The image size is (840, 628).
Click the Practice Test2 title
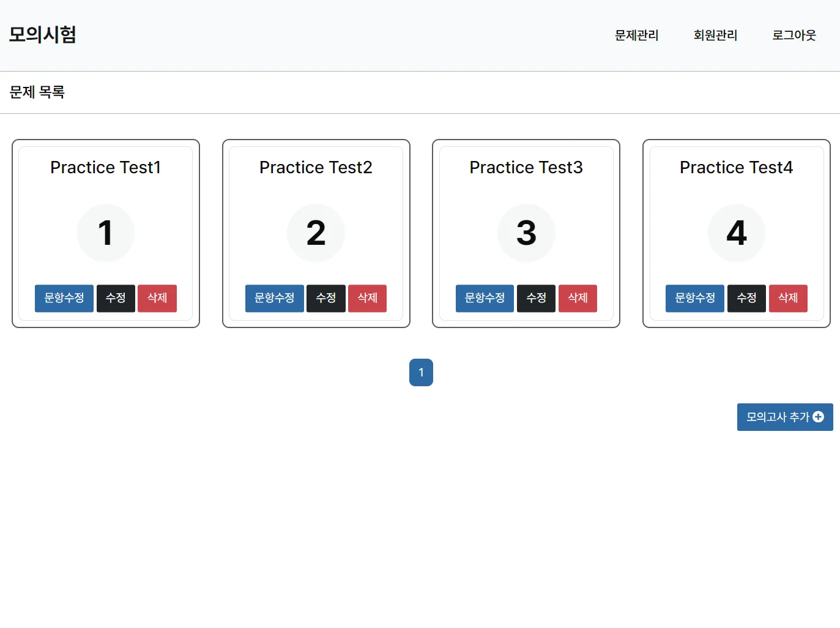[316, 167]
